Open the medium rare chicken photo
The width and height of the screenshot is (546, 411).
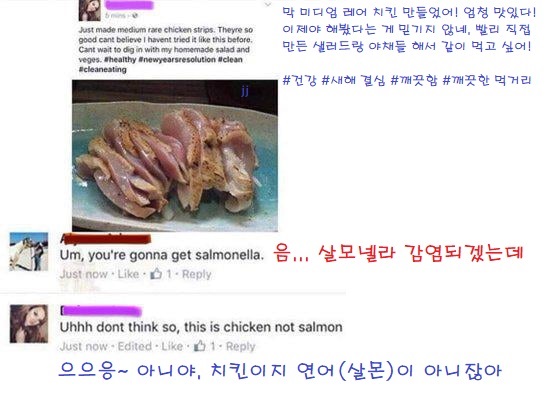coord(175,156)
